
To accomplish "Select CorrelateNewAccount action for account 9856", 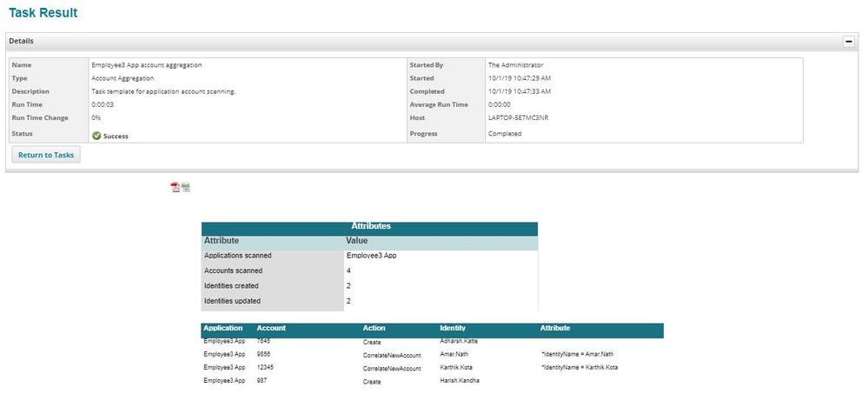I will pyautogui.click(x=392, y=355).
